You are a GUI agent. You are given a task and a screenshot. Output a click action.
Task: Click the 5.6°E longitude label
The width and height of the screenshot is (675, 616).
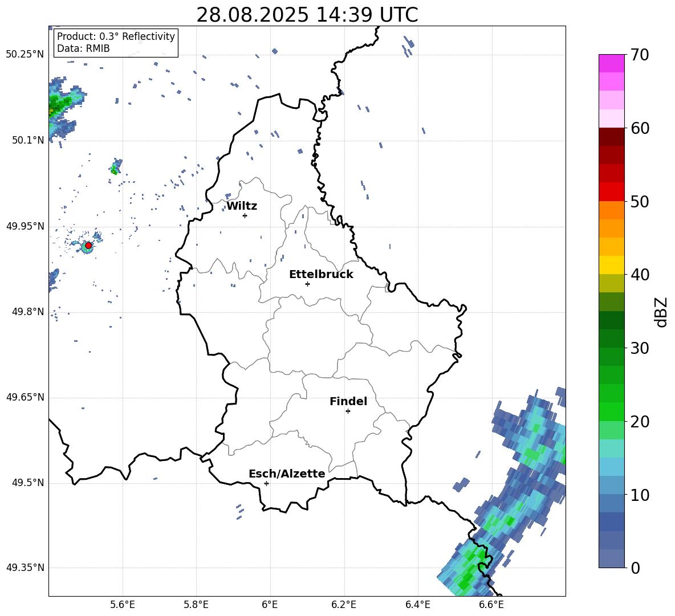tap(123, 605)
